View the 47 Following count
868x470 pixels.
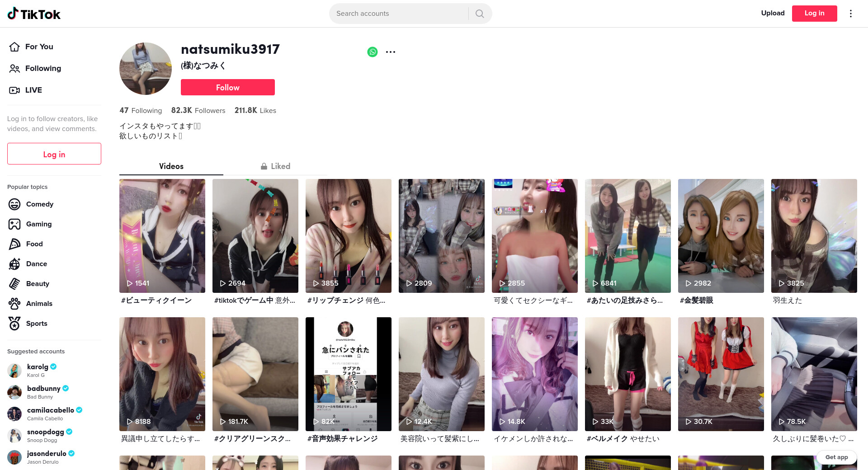click(x=141, y=110)
